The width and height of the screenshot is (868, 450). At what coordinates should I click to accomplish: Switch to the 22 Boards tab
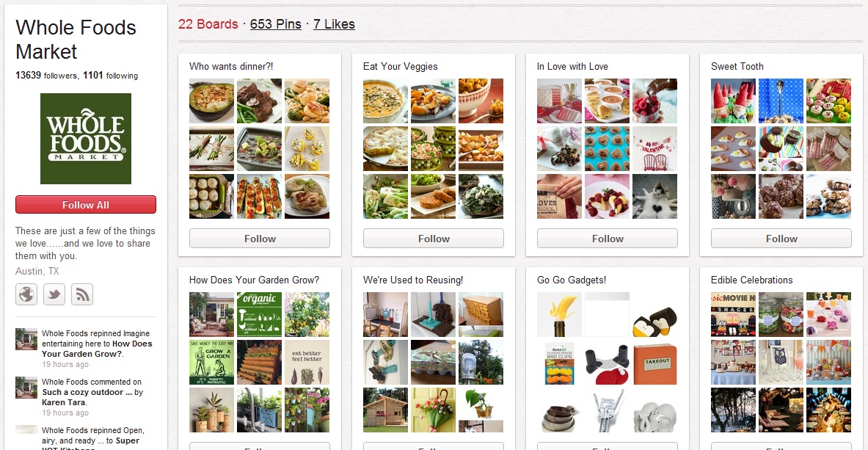point(208,24)
